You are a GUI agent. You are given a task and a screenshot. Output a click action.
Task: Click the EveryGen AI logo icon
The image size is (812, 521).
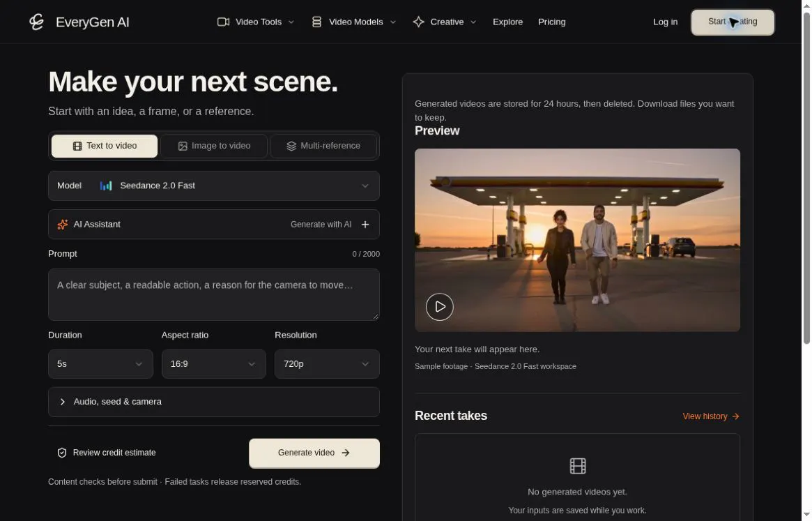click(36, 22)
